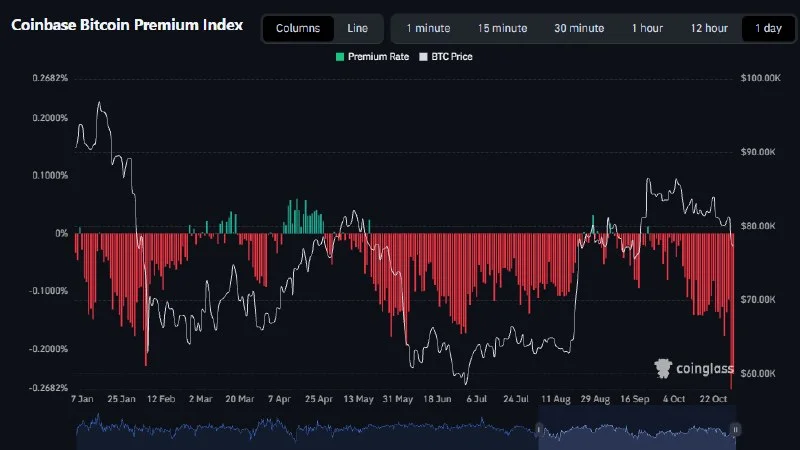The height and width of the screenshot is (450, 800).
Task: Click the highlighted range selection in navigator
Action: [x=637, y=429]
